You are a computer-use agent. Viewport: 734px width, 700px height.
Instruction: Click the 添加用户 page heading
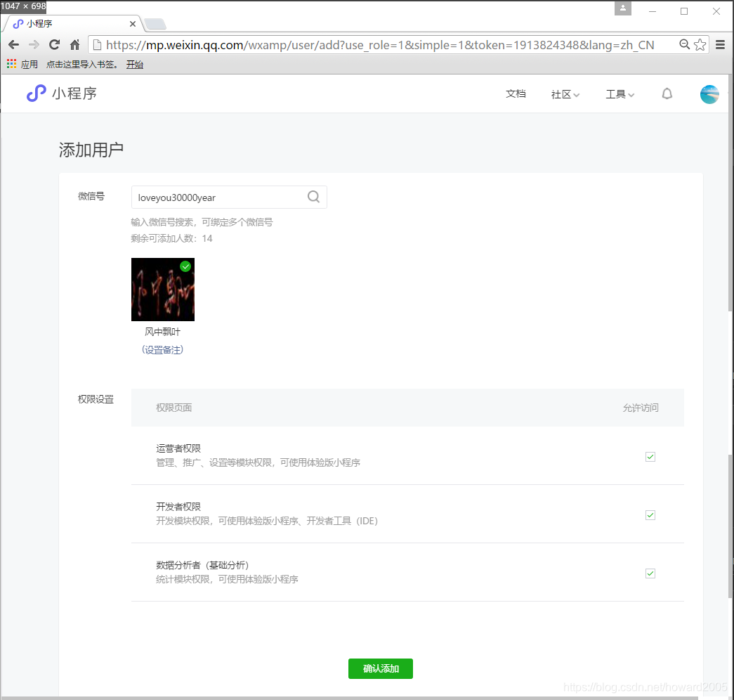coord(91,150)
